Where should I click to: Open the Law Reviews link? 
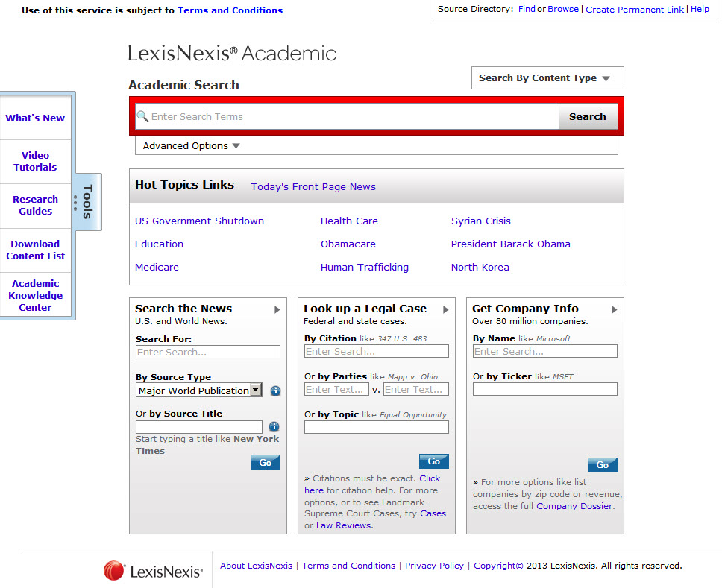344,525
